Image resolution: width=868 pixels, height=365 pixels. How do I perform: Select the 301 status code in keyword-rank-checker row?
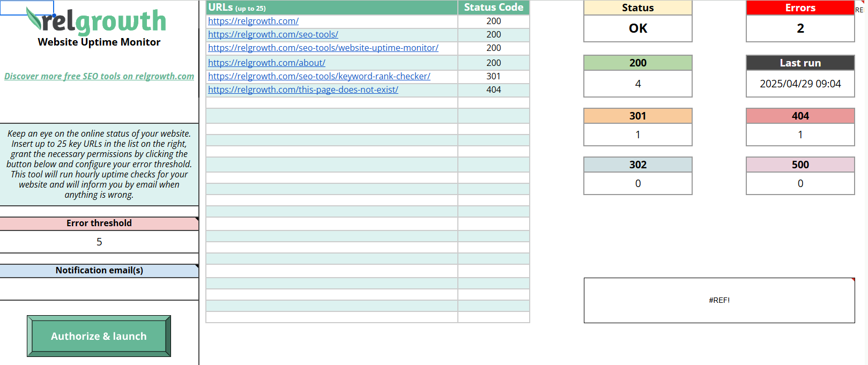pyautogui.click(x=494, y=76)
